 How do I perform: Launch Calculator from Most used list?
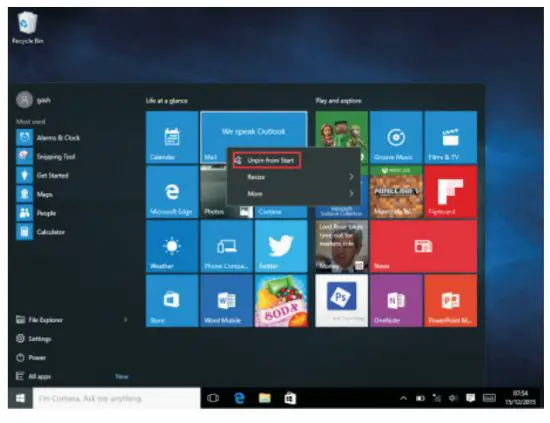41,232
